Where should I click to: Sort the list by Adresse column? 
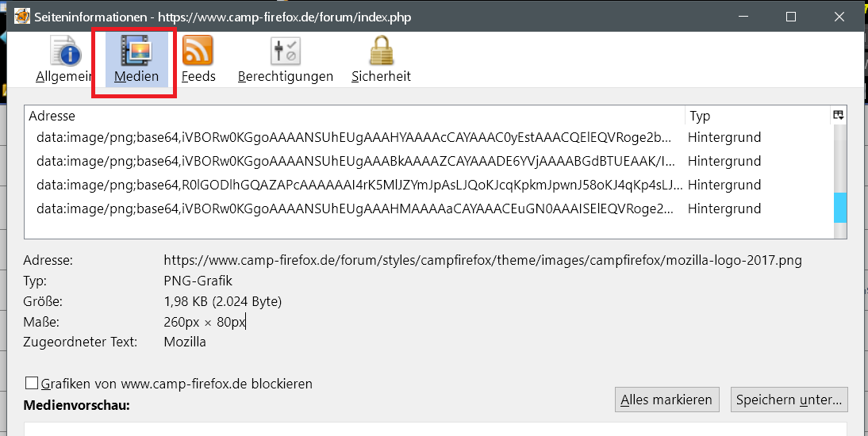[x=353, y=116]
